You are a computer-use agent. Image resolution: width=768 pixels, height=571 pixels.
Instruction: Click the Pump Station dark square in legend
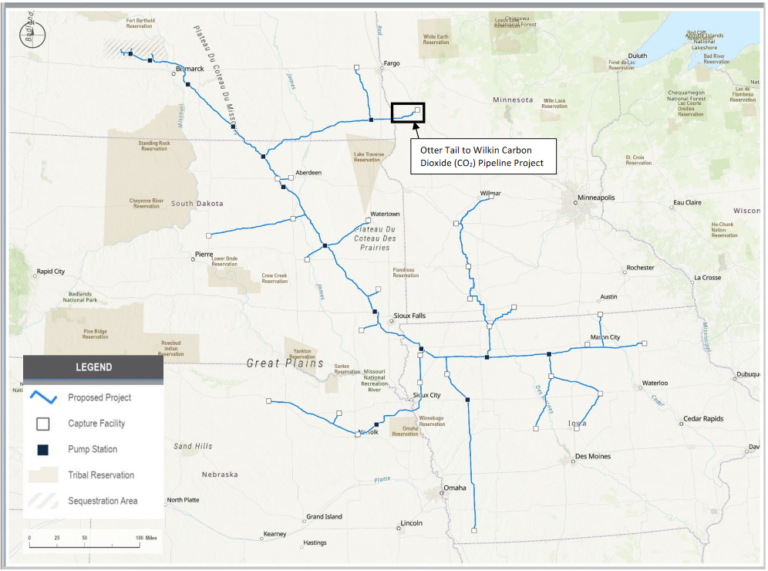[x=44, y=449]
